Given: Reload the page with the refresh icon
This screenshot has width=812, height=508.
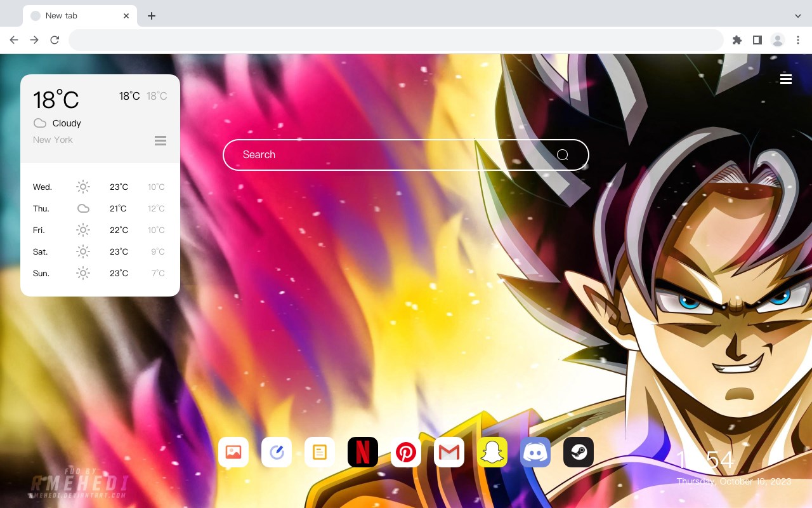Looking at the screenshot, I should click(x=55, y=40).
